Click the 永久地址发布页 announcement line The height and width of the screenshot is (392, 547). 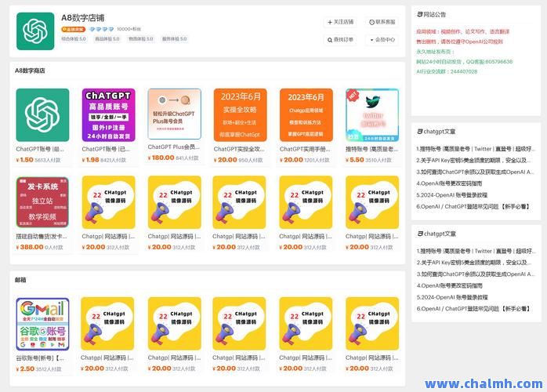click(435, 52)
